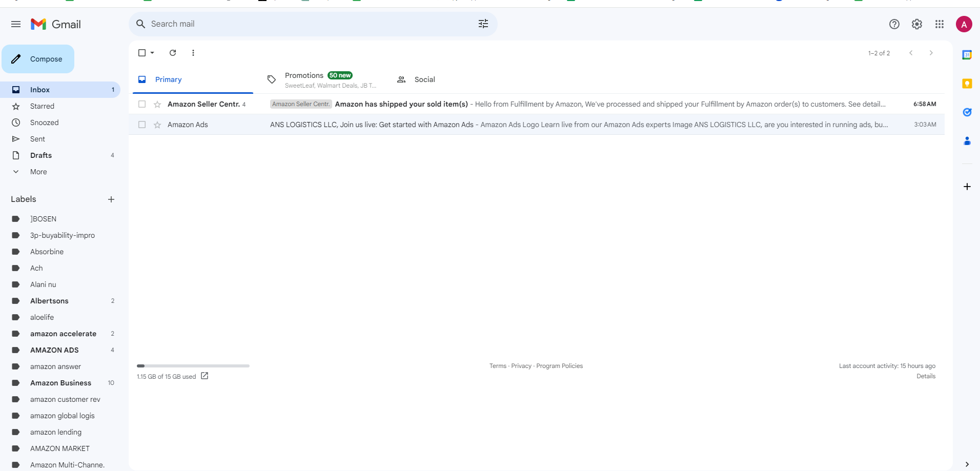This screenshot has height=471, width=980.
Task: Open the Terms link
Action: [498, 366]
